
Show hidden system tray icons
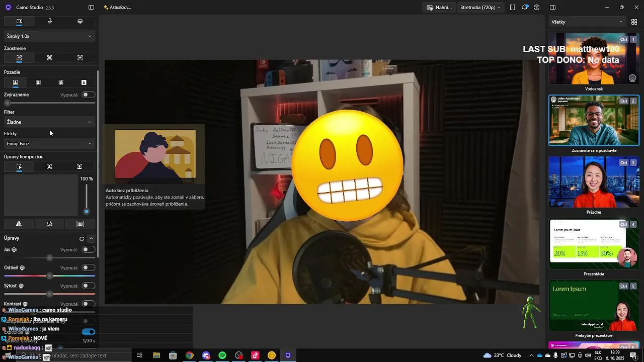coord(531,355)
